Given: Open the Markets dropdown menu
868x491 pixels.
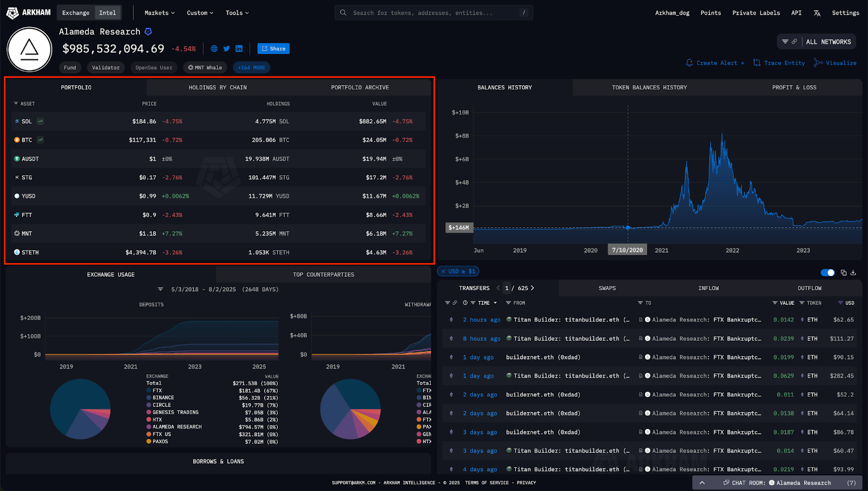Looking at the screenshot, I should point(159,13).
